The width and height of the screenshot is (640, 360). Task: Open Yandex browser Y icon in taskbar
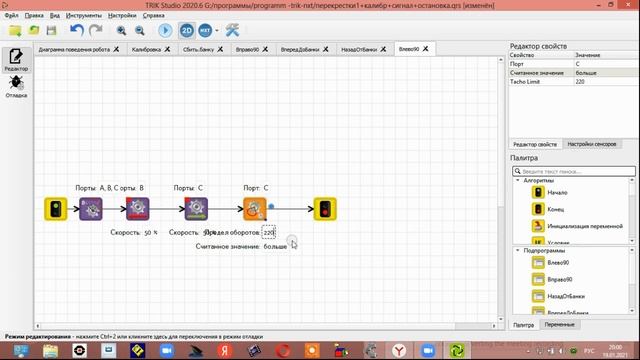coord(399,351)
